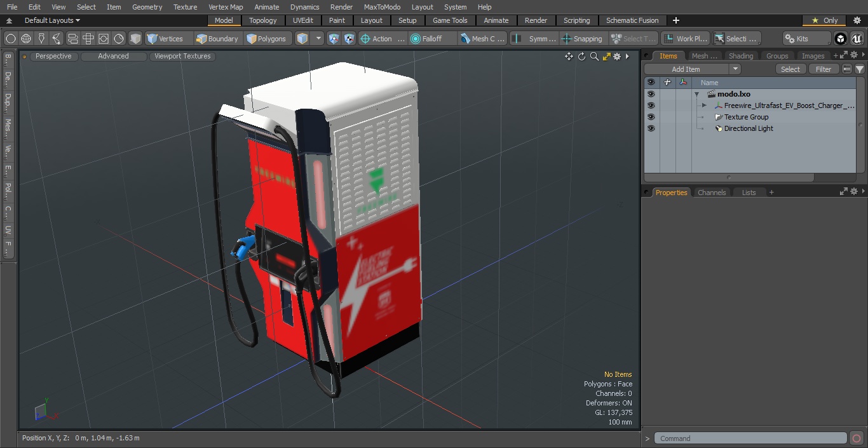Toggle the star Only button
868x448 pixels.
pyautogui.click(x=824, y=20)
